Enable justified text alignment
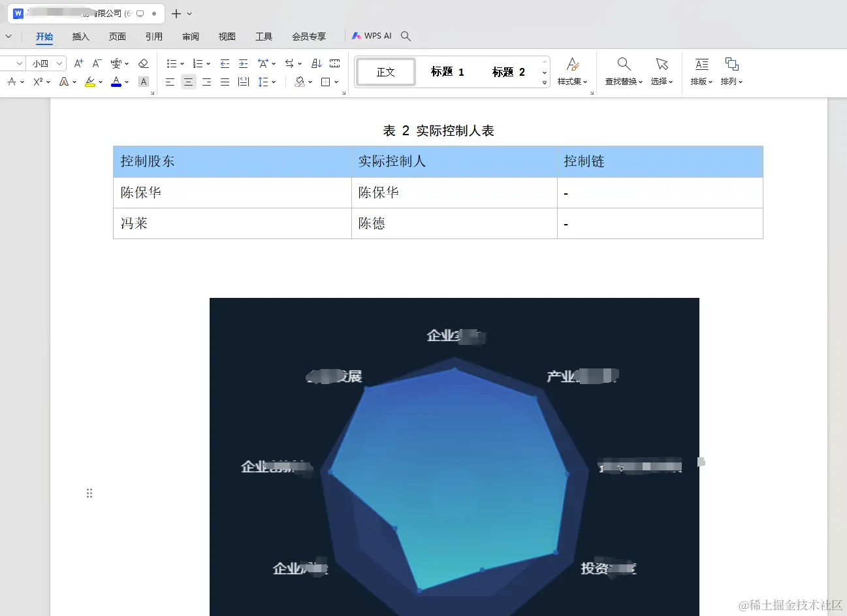Image resolution: width=847 pixels, height=616 pixels. 224,81
